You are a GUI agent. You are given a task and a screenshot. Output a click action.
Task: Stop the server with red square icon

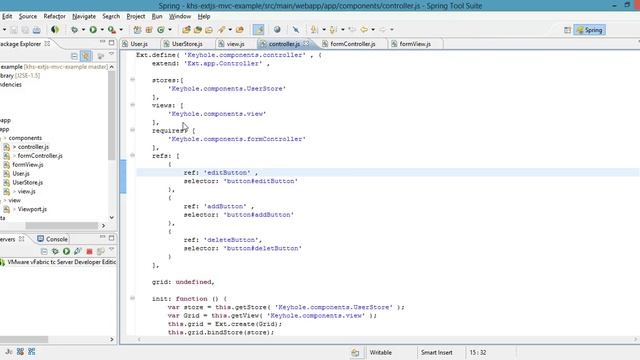pos(89,251)
